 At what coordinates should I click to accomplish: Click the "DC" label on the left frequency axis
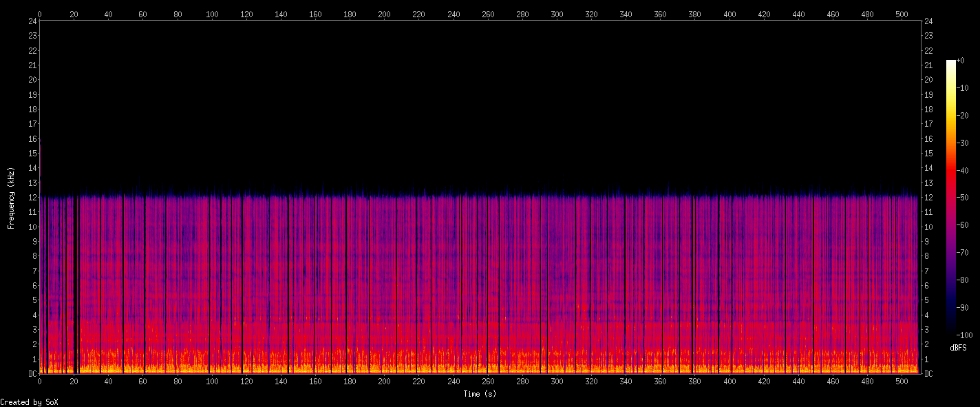32,374
